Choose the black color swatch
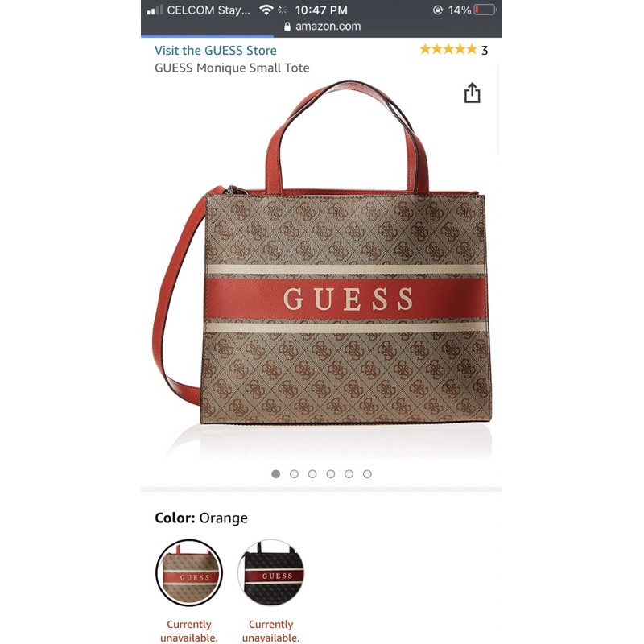This screenshot has height=644, width=644. pos(271,572)
